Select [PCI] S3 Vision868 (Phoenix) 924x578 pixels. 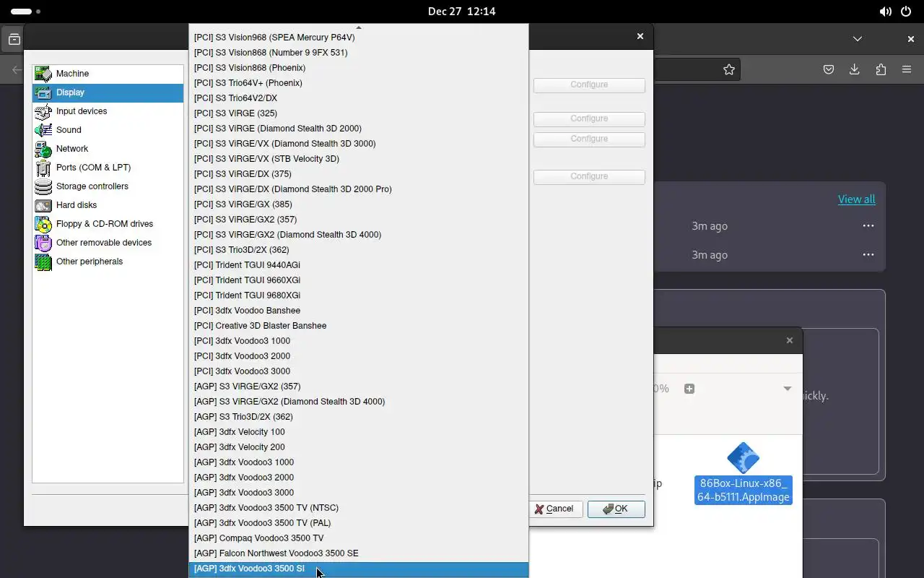359,68
